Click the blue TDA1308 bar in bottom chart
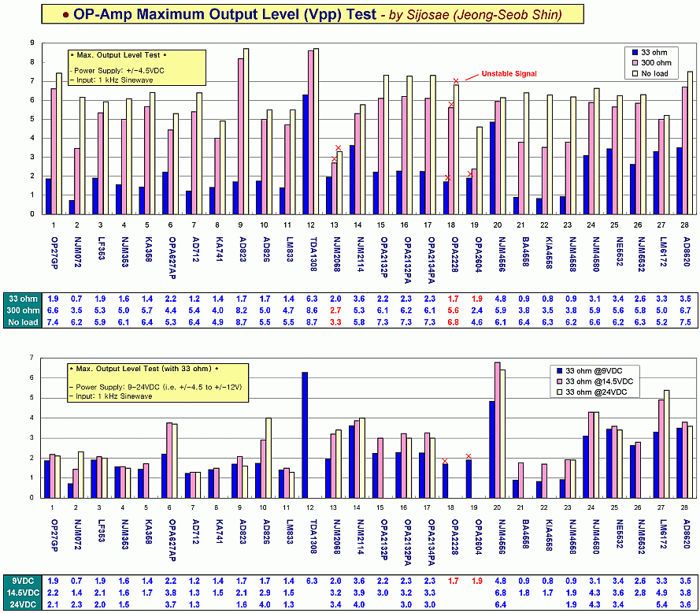Screen dimensions: 700x613 [305, 435]
